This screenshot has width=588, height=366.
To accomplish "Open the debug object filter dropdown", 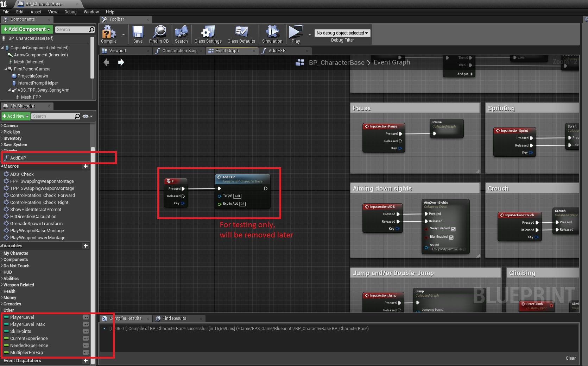I will [342, 33].
